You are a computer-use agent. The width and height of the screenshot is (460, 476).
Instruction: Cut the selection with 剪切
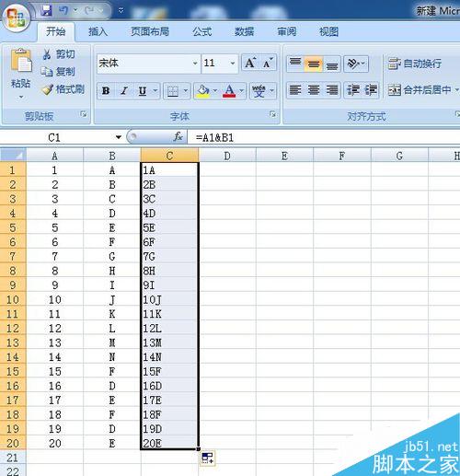click(59, 54)
